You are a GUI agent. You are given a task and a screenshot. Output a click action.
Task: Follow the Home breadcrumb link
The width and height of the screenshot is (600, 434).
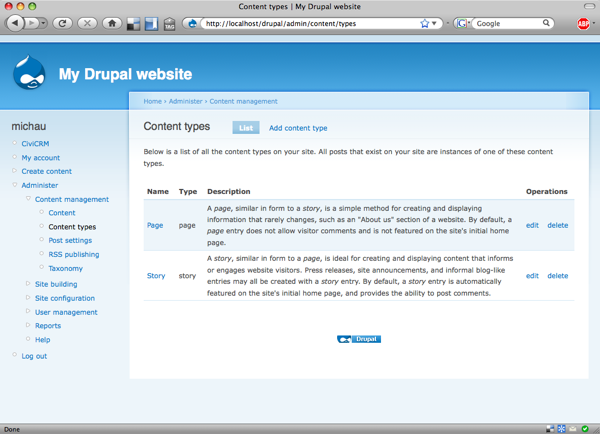point(152,101)
